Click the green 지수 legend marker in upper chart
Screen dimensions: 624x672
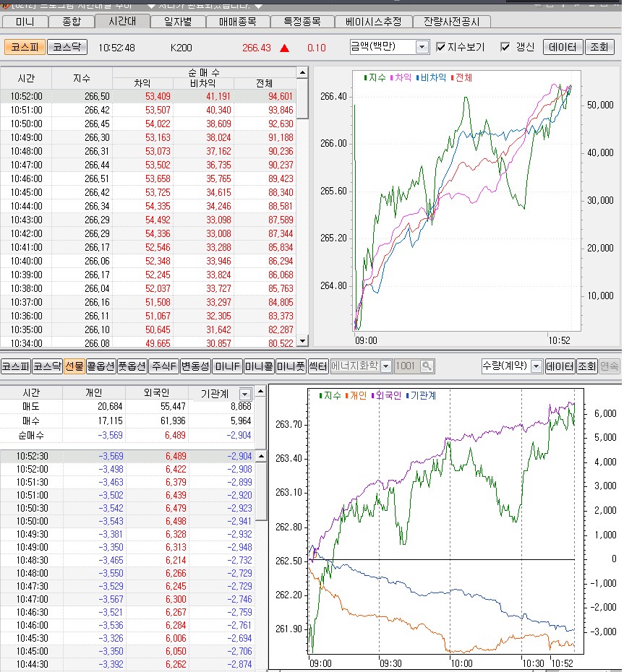pos(365,77)
